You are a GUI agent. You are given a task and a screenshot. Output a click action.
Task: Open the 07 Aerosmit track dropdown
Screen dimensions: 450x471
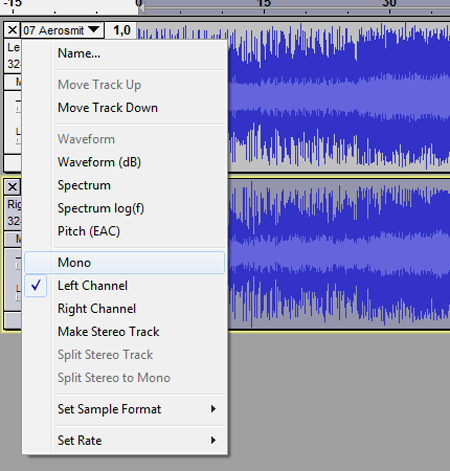(62, 30)
